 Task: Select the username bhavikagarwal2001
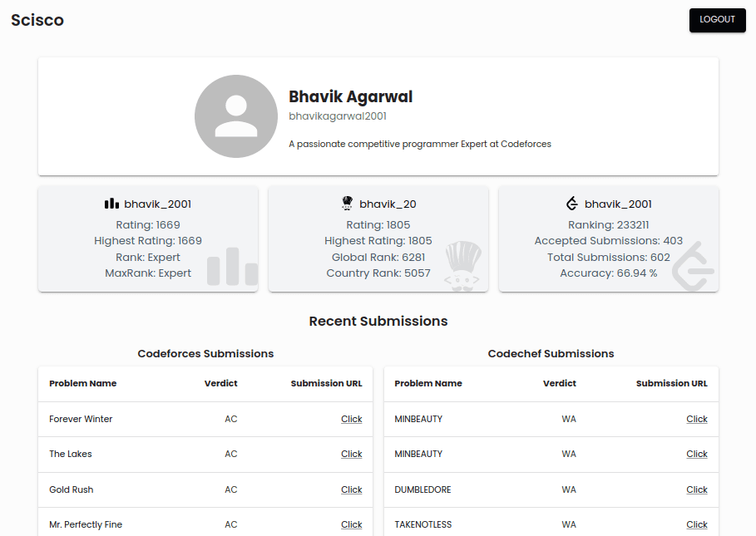click(x=338, y=116)
